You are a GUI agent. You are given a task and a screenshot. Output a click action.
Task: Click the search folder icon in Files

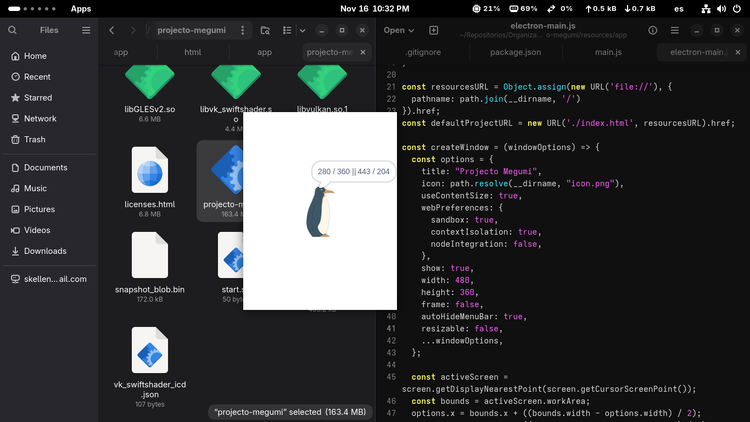265,30
